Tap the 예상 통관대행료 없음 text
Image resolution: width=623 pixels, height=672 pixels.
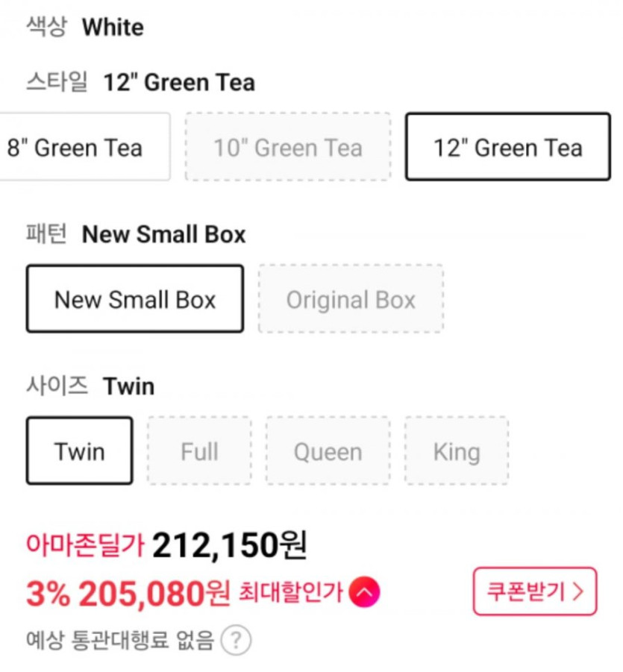click(119, 640)
